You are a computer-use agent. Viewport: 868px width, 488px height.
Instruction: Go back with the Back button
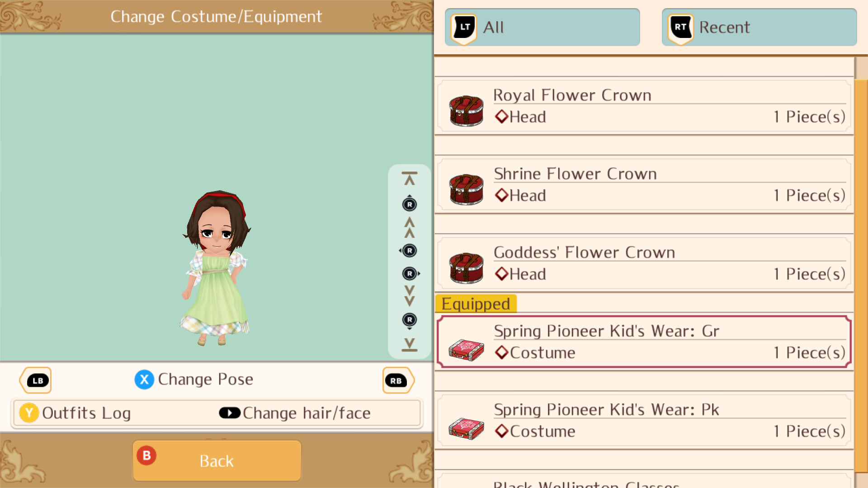click(217, 461)
